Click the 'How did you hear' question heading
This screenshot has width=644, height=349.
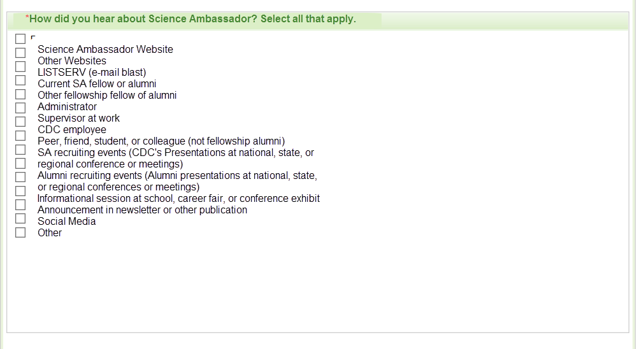point(192,19)
